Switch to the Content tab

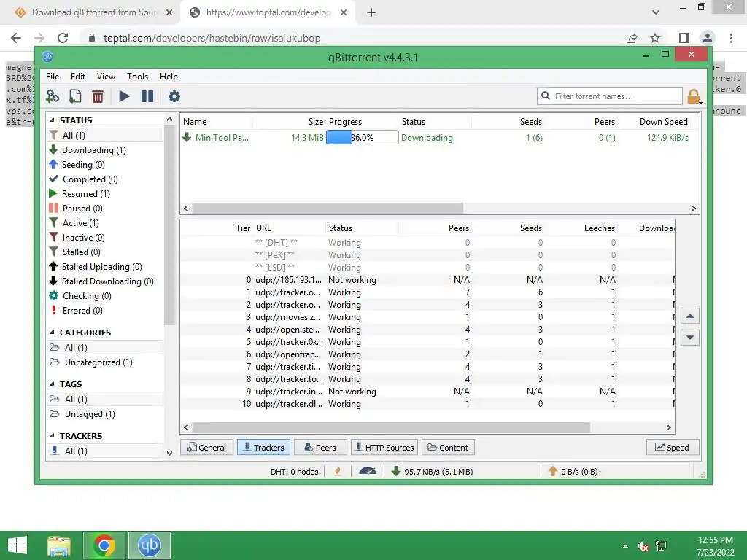448,448
